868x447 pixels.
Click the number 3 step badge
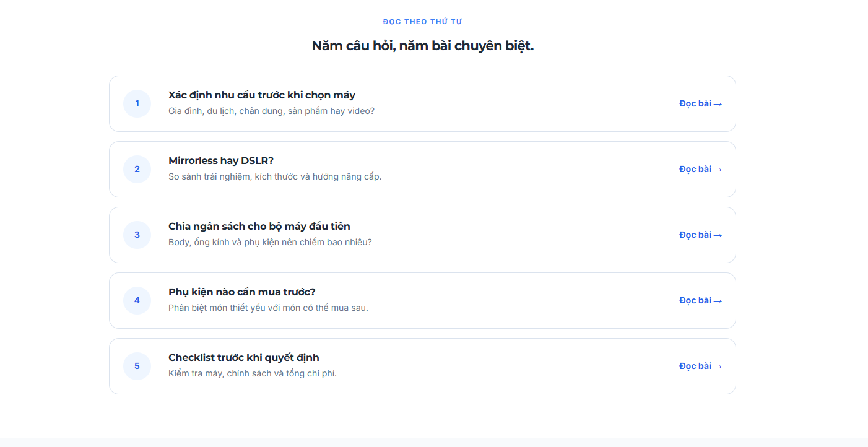coord(137,235)
